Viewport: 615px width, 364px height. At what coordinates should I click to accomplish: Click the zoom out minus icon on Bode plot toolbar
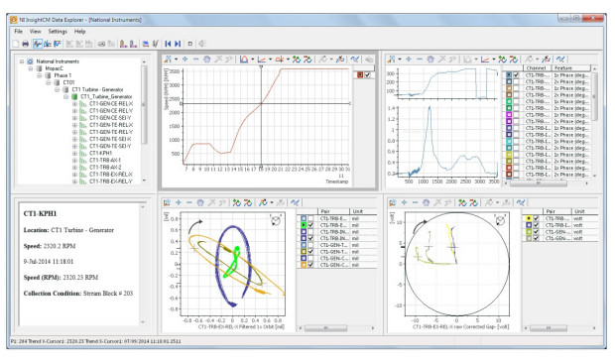point(420,60)
